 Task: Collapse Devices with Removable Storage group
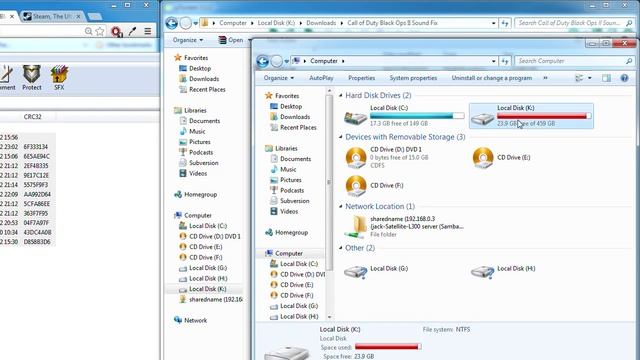click(341, 137)
